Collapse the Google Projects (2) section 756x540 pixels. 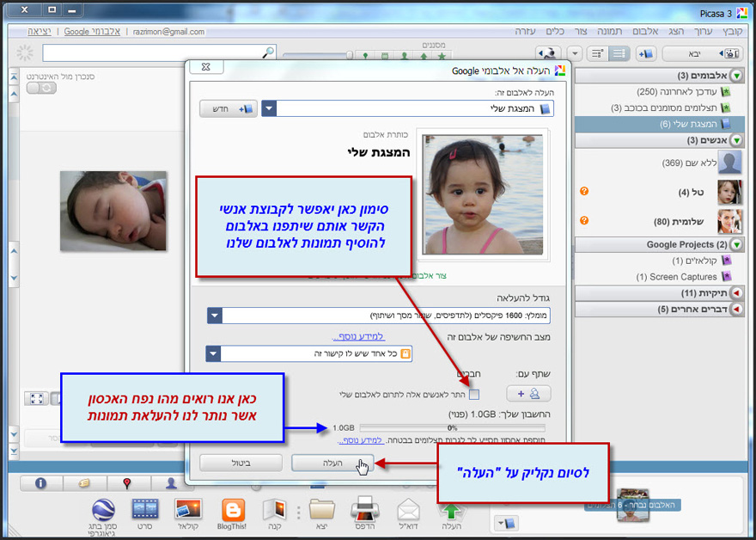[737, 245]
